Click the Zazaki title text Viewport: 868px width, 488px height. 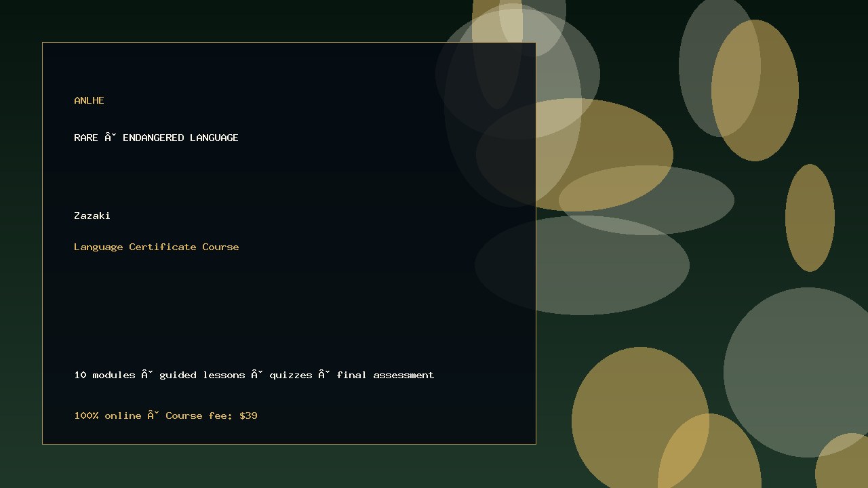pyautogui.click(x=92, y=216)
